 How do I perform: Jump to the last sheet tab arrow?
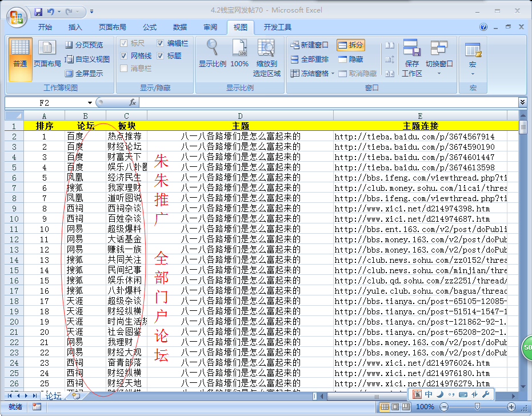click(x=35, y=395)
